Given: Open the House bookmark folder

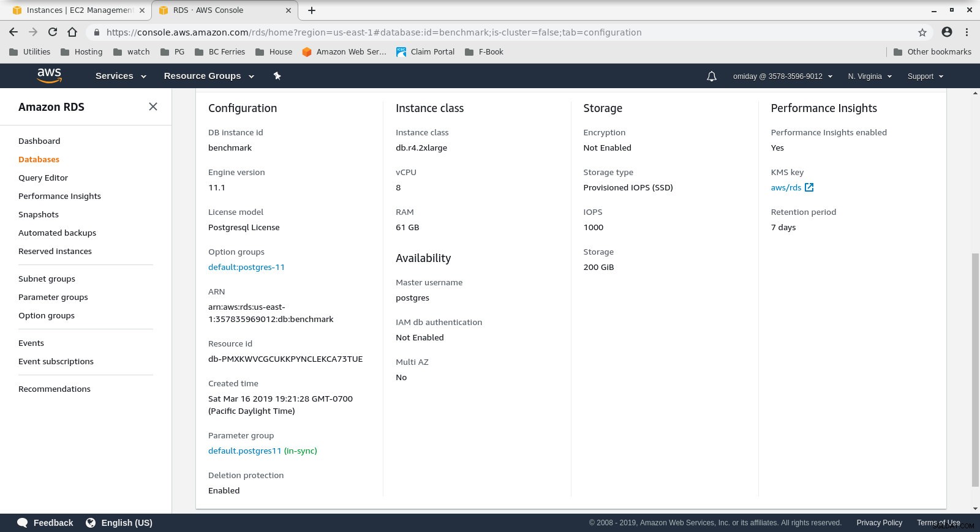Looking at the screenshot, I should point(274,52).
